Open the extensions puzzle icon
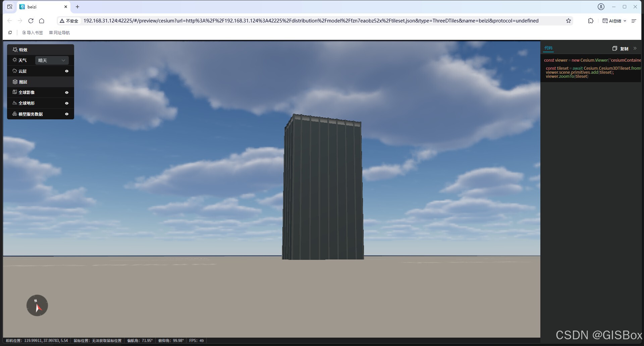Viewport: 644px width, 346px height. pos(591,21)
